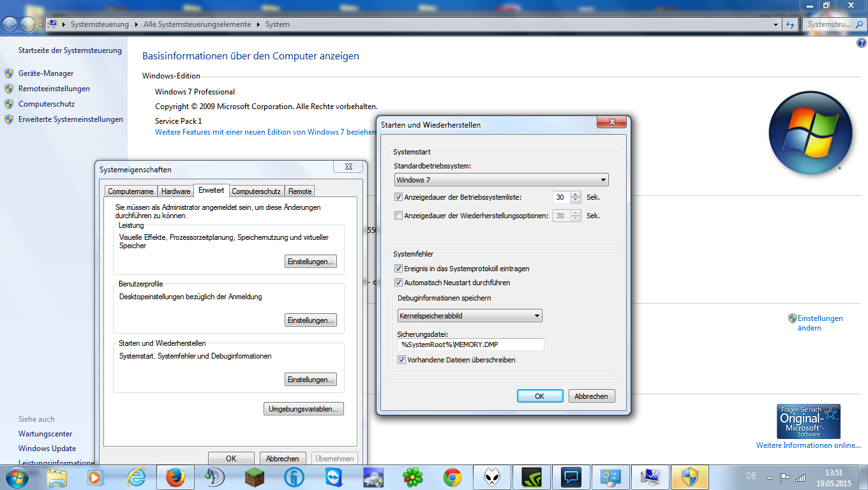The width and height of the screenshot is (868, 490).
Task: Click the Original Microsoft Software badge
Action: point(809,421)
